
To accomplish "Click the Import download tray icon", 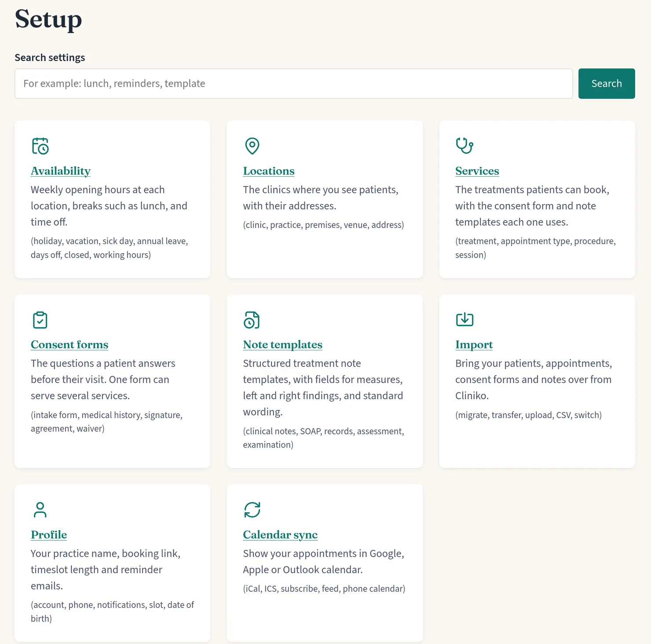I will pyautogui.click(x=464, y=320).
